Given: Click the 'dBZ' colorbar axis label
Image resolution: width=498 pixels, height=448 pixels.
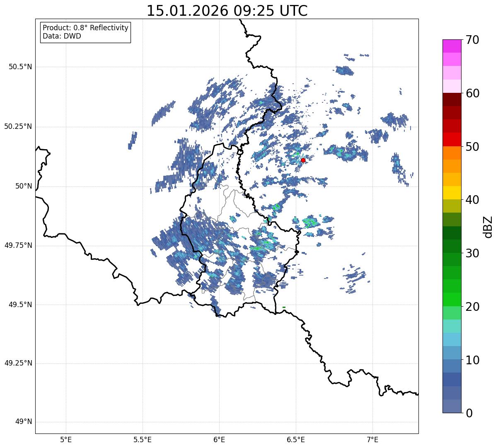Looking at the screenshot, I should pos(488,226).
